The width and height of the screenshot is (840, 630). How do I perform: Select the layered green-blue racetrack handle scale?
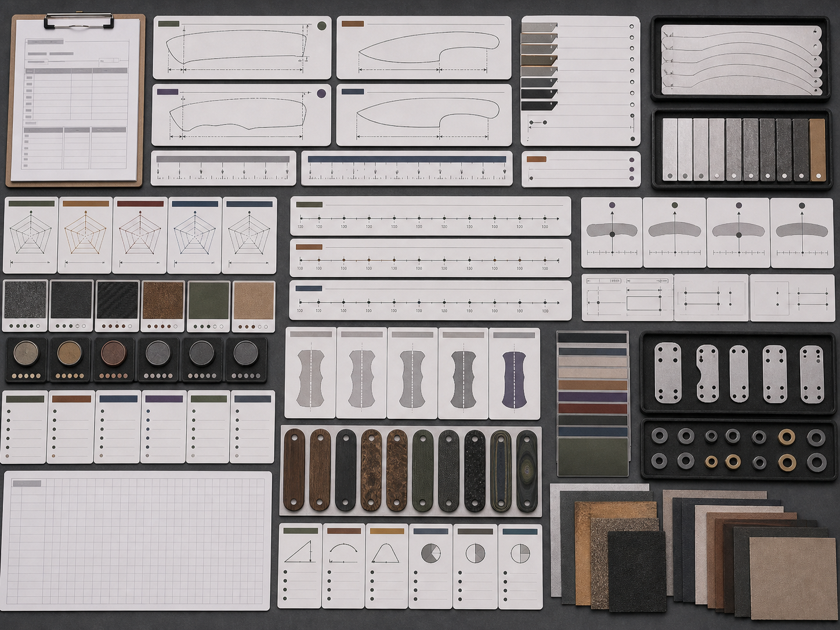click(501, 470)
